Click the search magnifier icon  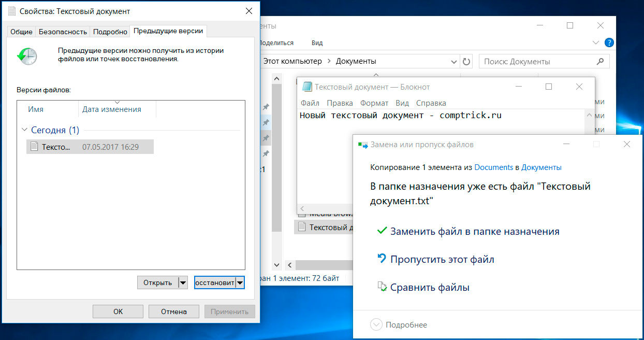[x=600, y=61]
